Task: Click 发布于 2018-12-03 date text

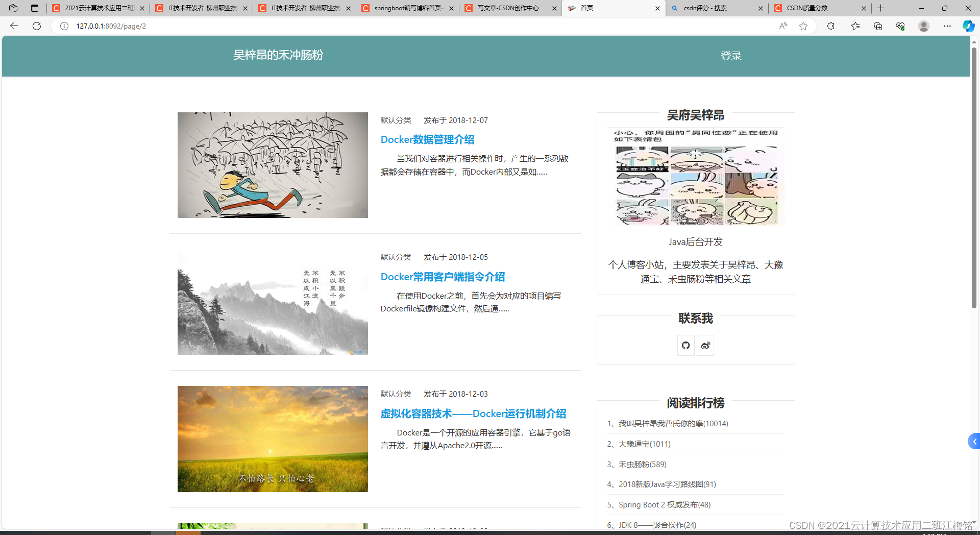Action: [x=456, y=394]
